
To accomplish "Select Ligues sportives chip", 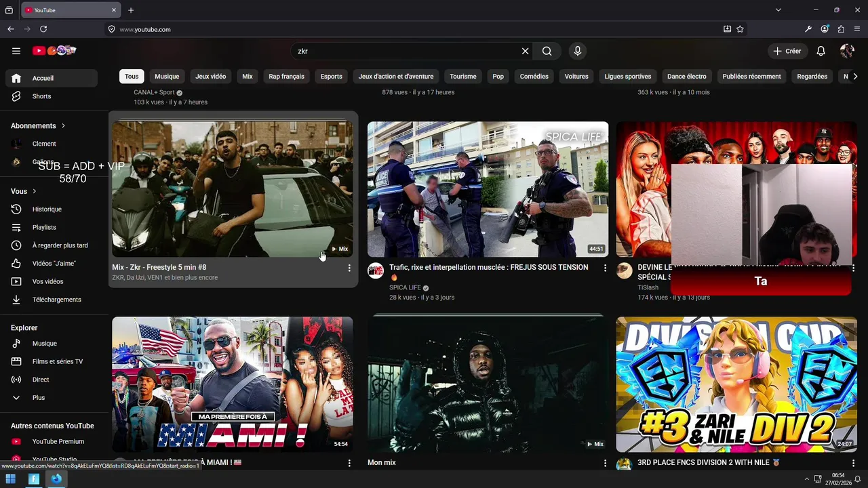I will pyautogui.click(x=628, y=77).
